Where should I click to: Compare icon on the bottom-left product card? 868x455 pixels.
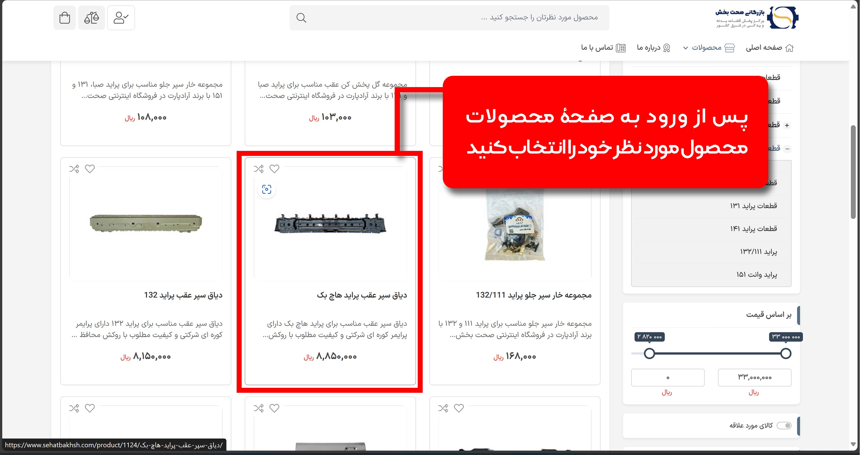74,408
